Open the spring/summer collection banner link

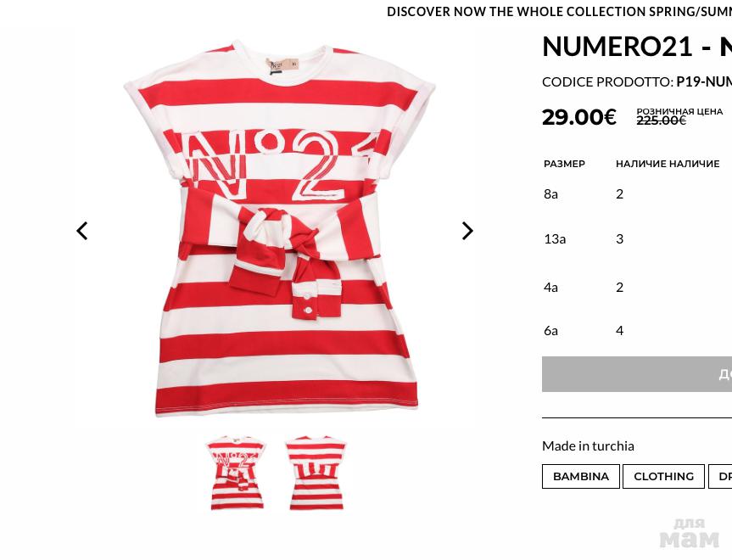click(x=559, y=12)
